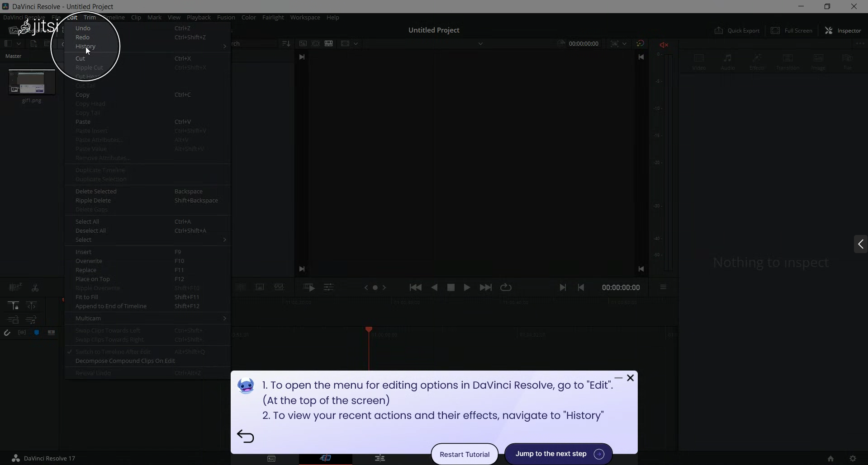The width and height of the screenshot is (868, 465).
Task: Click the red playhead on timeline
Action: (369, 330)
